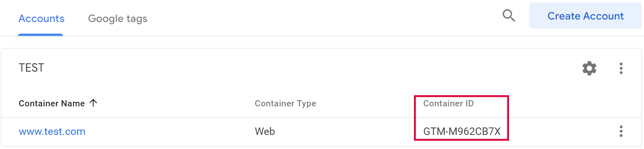Open the search magnifier icon
This screenshot has height=149, width=644.
[509, 16]
